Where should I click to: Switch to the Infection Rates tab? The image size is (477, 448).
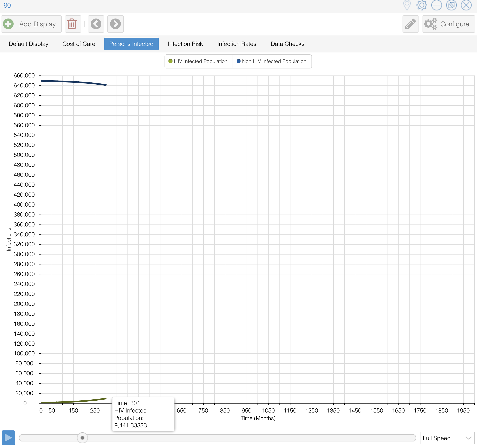tap(237, 44)
